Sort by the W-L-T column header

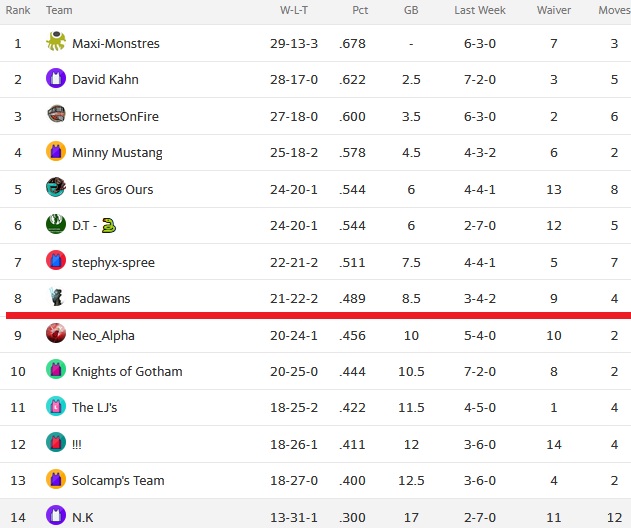294,10
